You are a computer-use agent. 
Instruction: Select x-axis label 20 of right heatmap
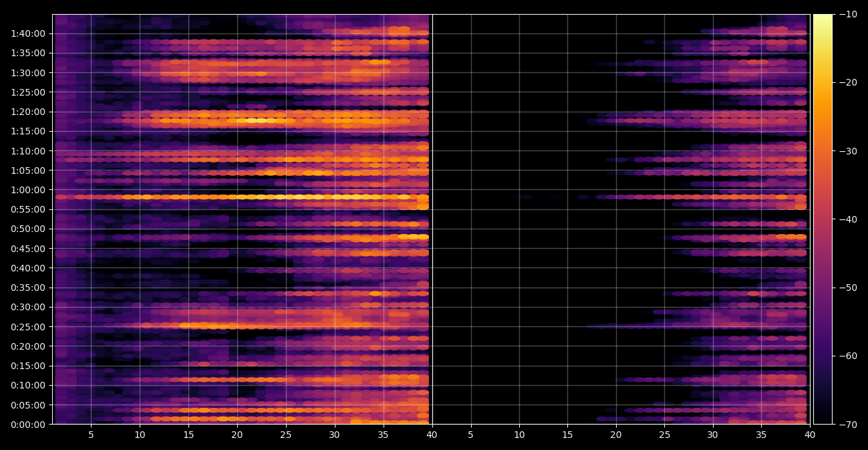tap(616, 435)
